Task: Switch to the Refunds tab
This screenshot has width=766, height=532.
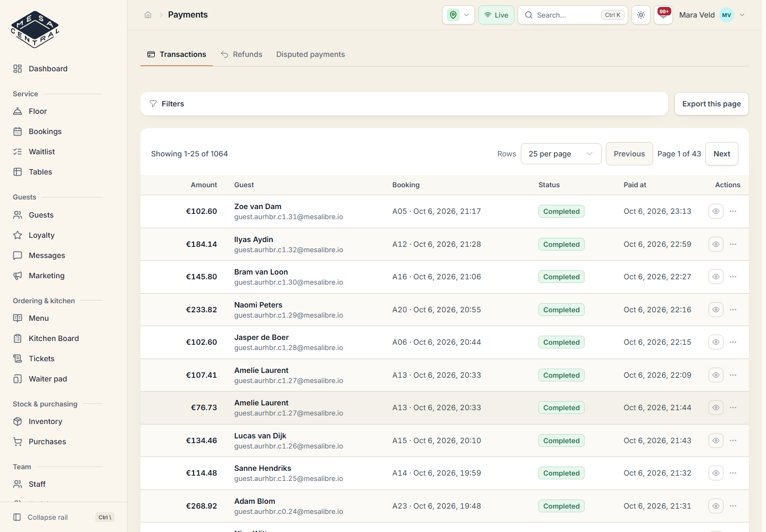Action: [x=242, y=54]
